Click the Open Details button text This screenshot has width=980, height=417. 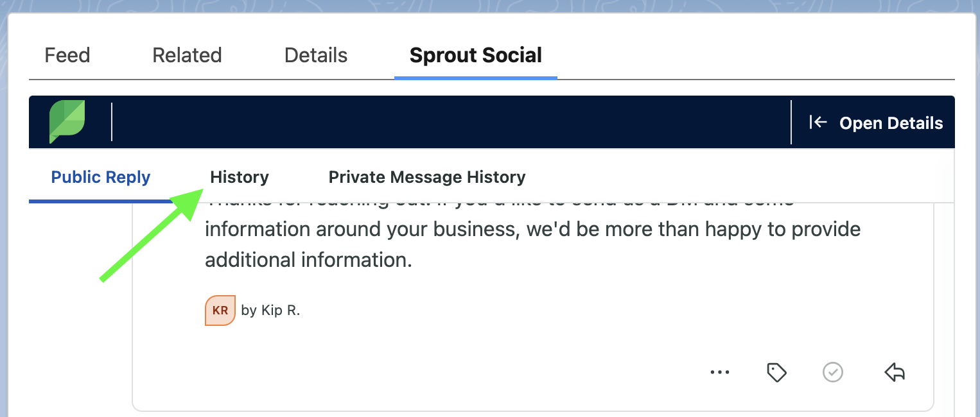(x=891, y=123)
